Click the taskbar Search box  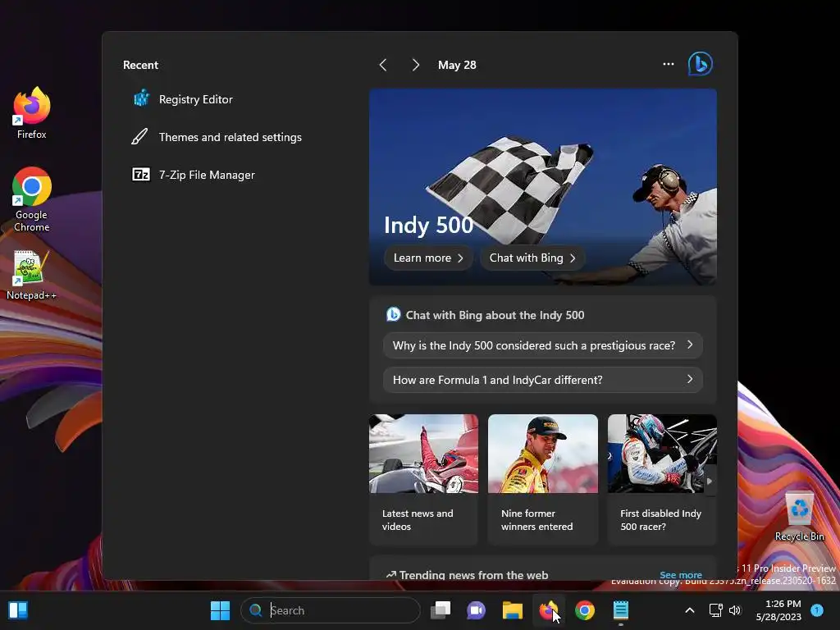331,610
